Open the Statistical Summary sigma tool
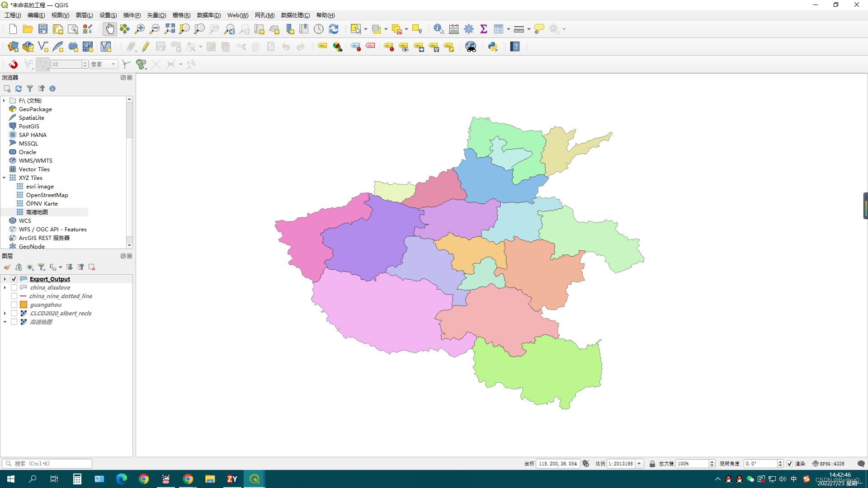This screenshot has height=488, width=868. coord(484,29)
